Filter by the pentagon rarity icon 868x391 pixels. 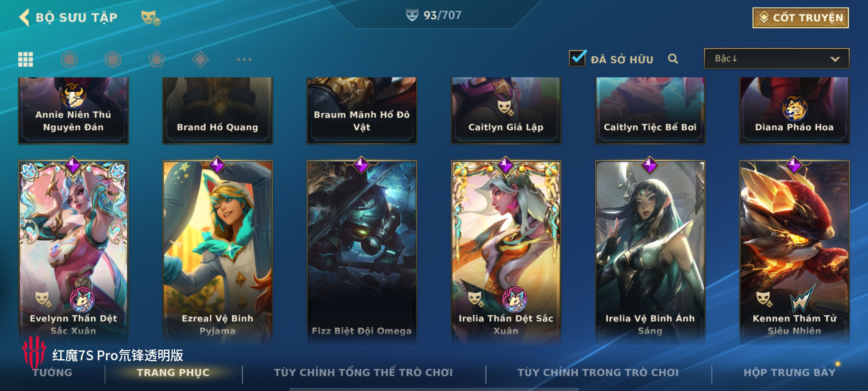point(156,59)
